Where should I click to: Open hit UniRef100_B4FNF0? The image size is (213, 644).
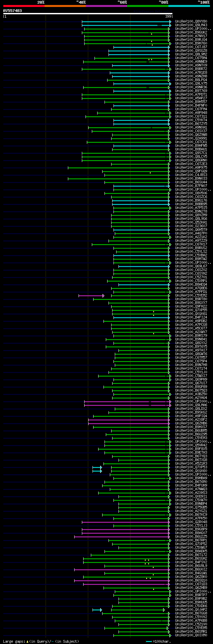coord(191,106)
